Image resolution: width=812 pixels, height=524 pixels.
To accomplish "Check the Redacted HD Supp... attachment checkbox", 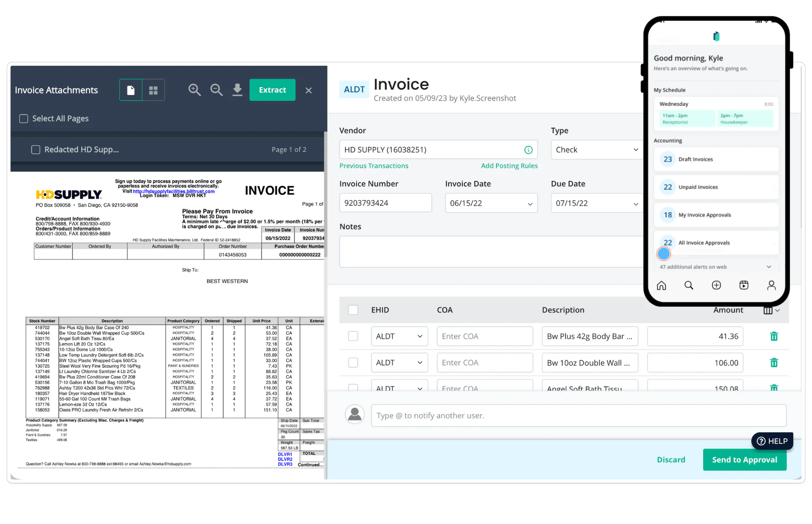I will [36, 150].
